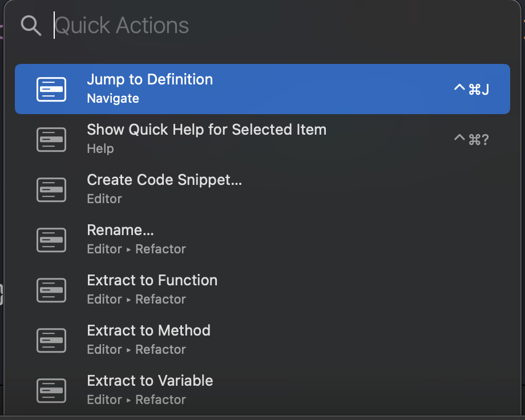Click the Help subtitle under Quick Help
The height and width of the screenshot is (420, 525).
coord(100,149)
